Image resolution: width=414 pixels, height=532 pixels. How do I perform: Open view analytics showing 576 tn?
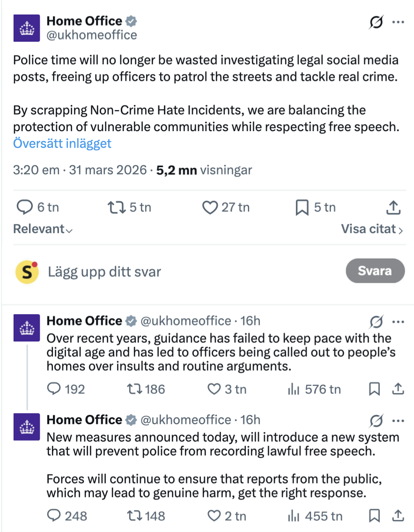pos(314,389)
